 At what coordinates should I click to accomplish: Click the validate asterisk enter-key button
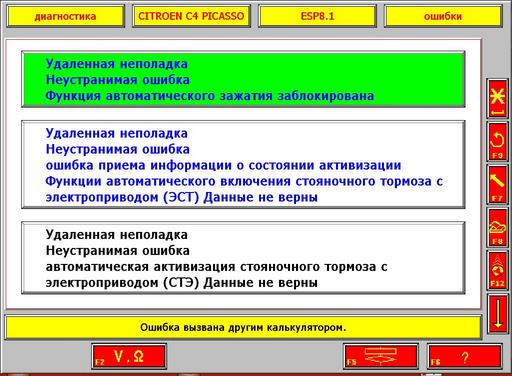pos(498,99)
